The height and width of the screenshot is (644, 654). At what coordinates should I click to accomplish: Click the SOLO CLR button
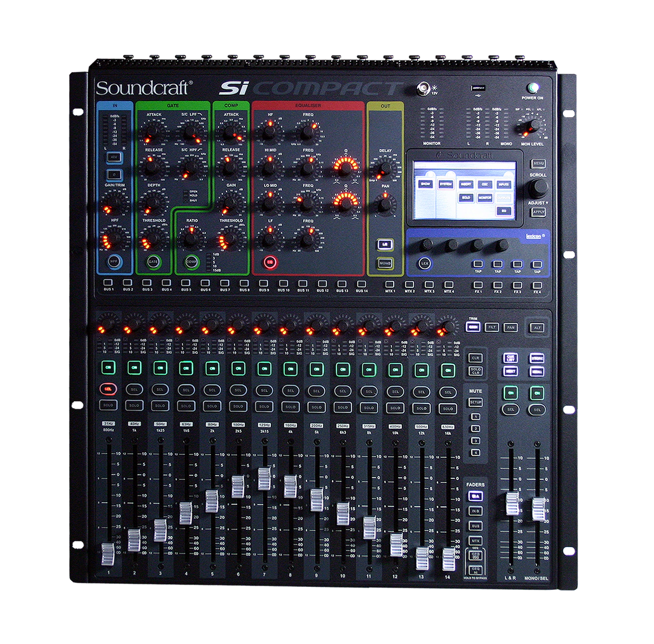(x=475, y=371)
